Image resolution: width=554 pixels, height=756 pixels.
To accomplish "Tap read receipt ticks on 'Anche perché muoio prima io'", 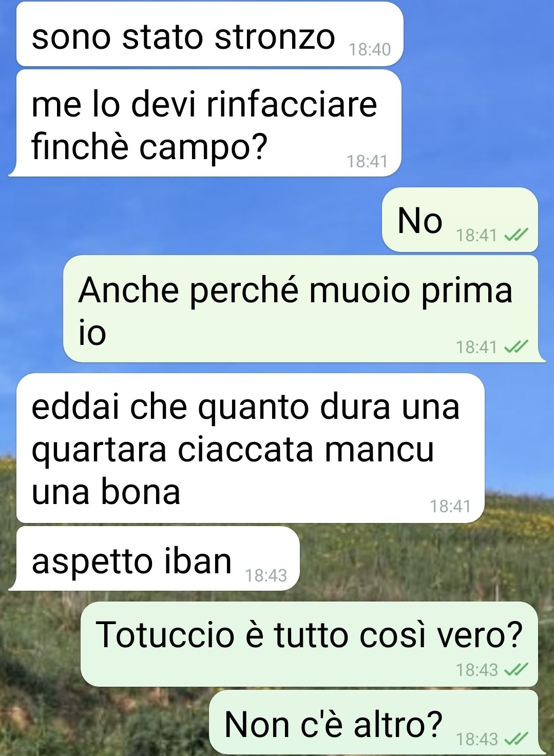I will (x=515, y=347).
